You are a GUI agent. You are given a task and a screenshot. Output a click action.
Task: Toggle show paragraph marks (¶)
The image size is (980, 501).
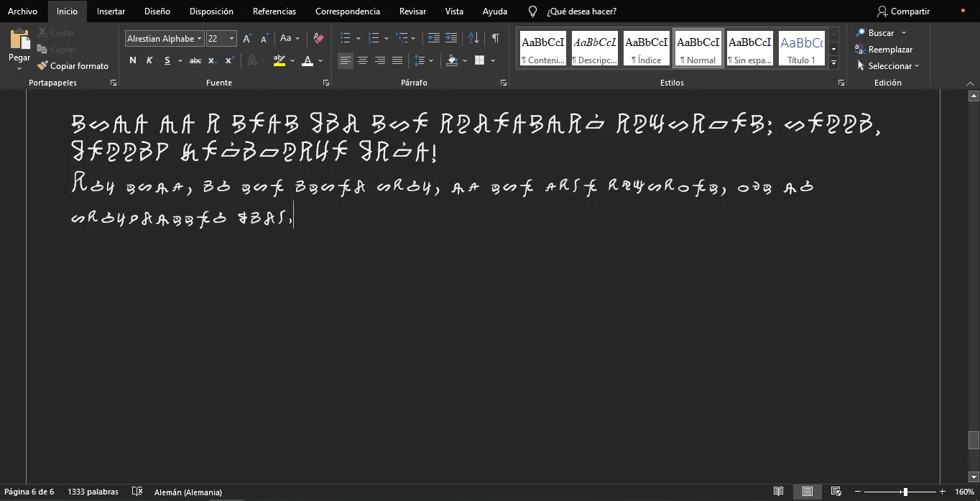[495, 39]
